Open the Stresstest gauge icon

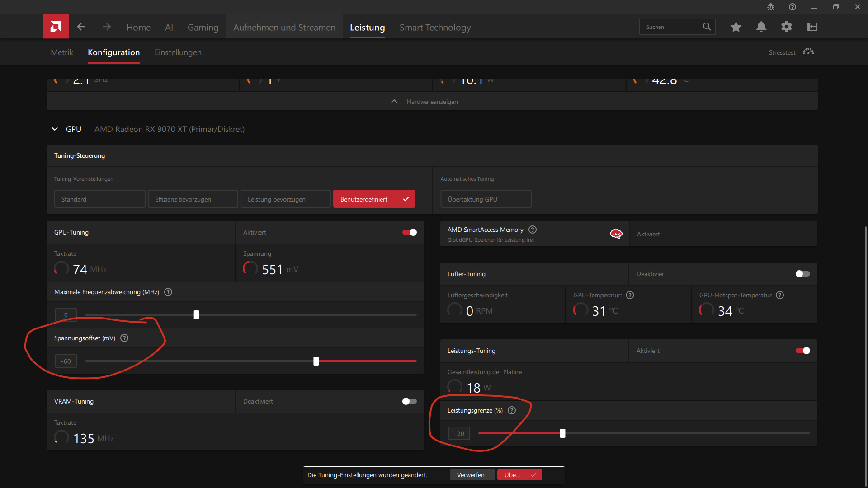coord(808,52)
